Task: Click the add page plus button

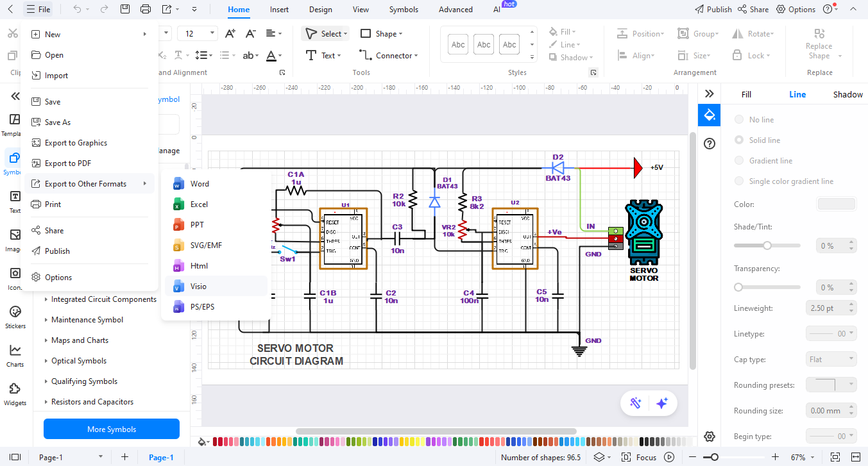Action: pyautogui.click(x=124, y=457)
